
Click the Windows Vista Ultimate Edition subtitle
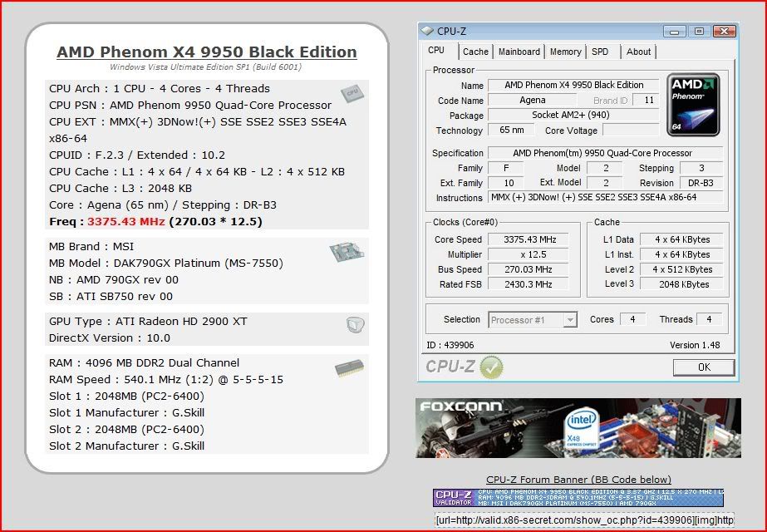coord(205,67)
